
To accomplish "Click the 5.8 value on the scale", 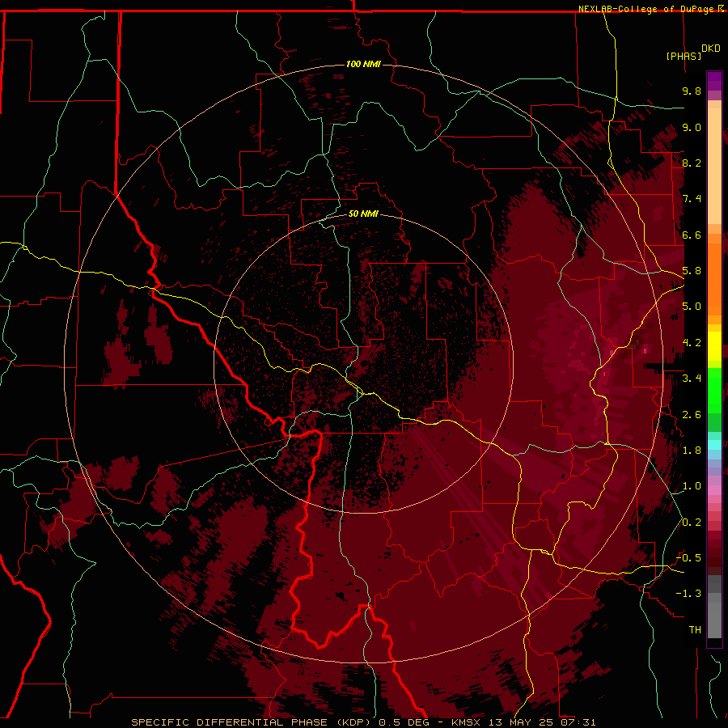I will [x=692, y=271].
